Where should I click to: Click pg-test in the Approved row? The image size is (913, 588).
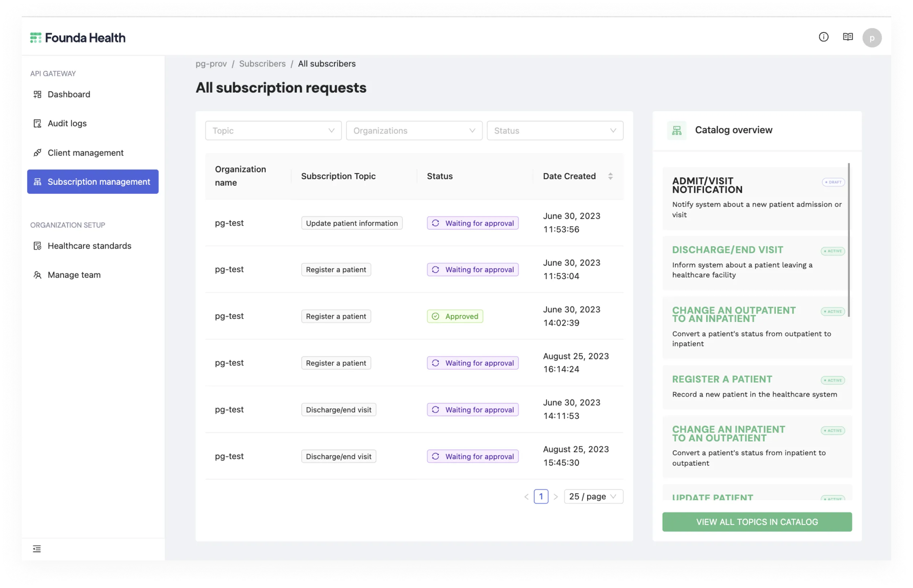point(229,316)
